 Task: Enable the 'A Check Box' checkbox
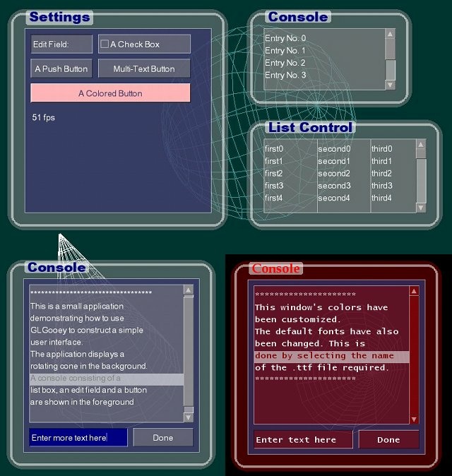click(x=105, y=44)
